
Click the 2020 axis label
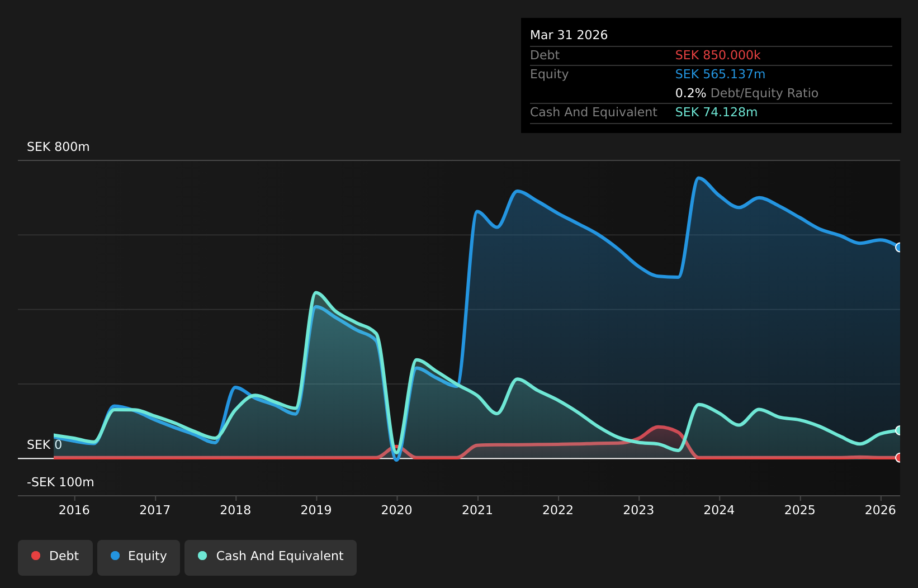pos(397,510)
